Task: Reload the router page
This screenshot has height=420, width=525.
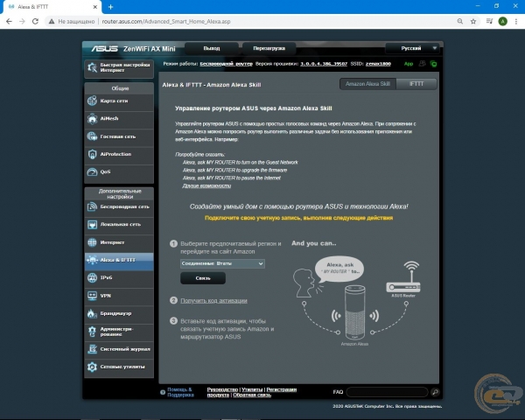Action: coord(35,21)
